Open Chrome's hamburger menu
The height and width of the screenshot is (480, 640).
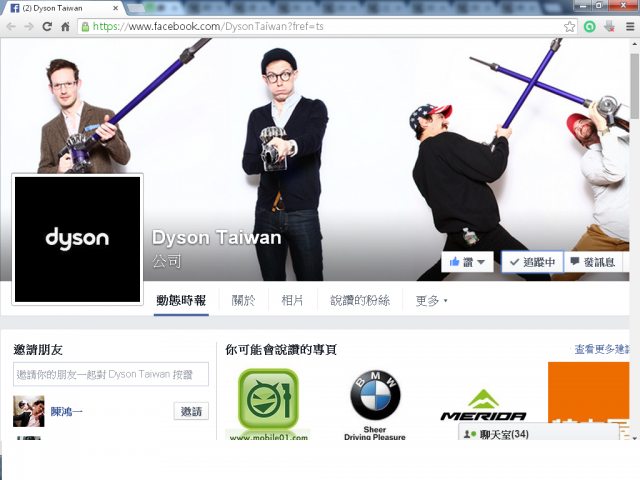[x=630, y=27]
